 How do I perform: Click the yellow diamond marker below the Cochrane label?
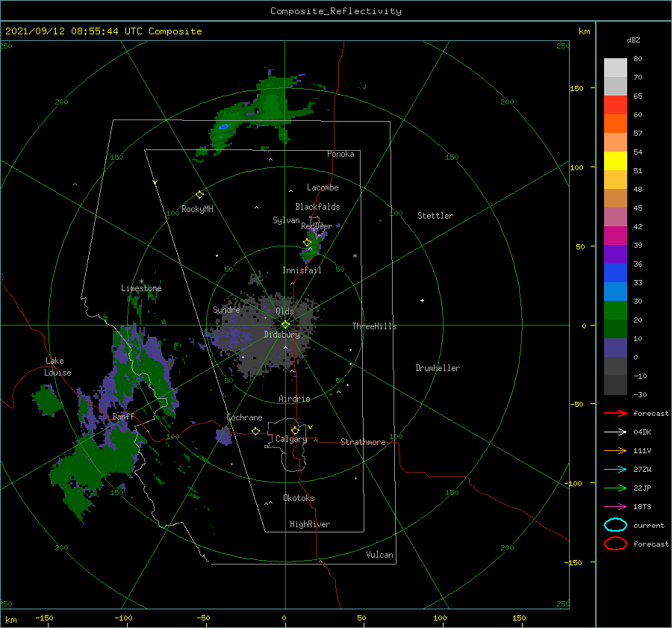[x=255, y=431]
